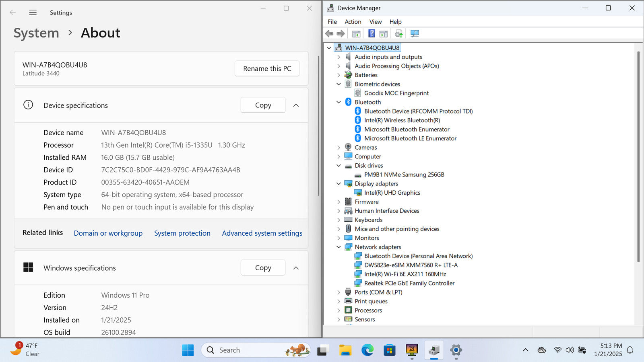Click the Device Manager vertical scrollbar
Screen dimensions: 644x362
click(x=638, y=157)
